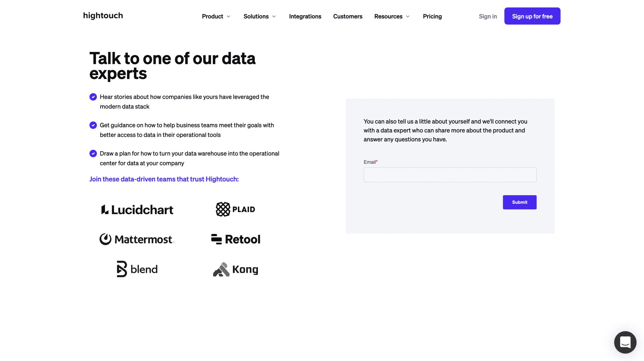Viewport: 644px width, 361px height.
Task: Open the Integrations menu item
Action: click(305, 16)
